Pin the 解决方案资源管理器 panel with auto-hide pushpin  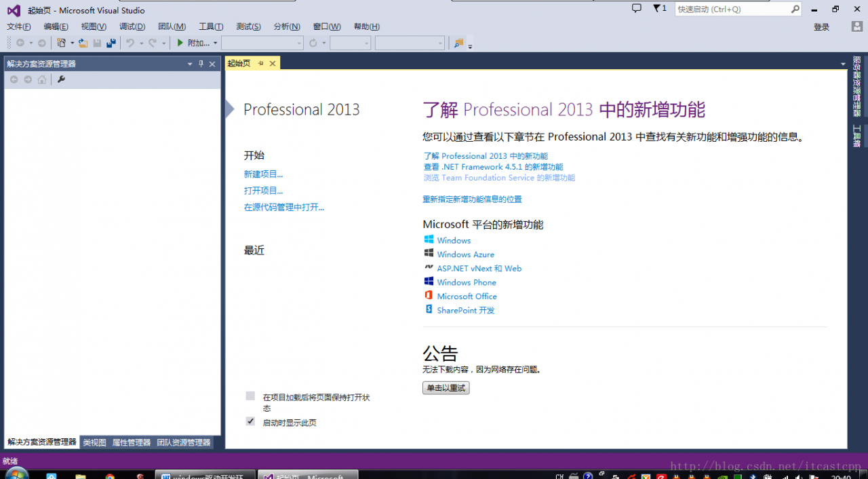click(x=201, y=64)
